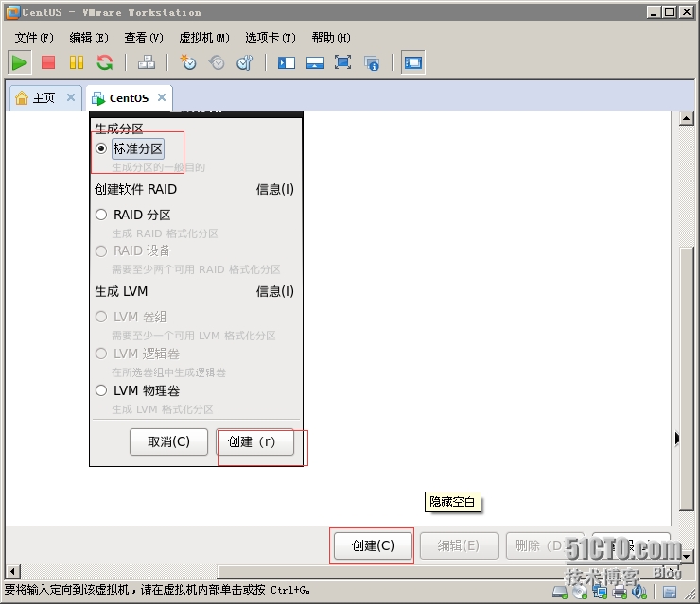Click the 编辑(E) button
Screen dimensions: 700x604
click(x=459, y=545)
